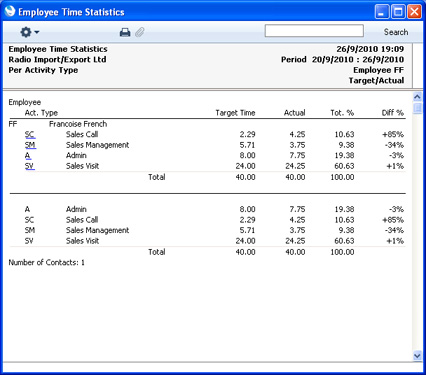Click the Employee FF header text
Screen dimensions: 426x375
(x=379, y=70)
